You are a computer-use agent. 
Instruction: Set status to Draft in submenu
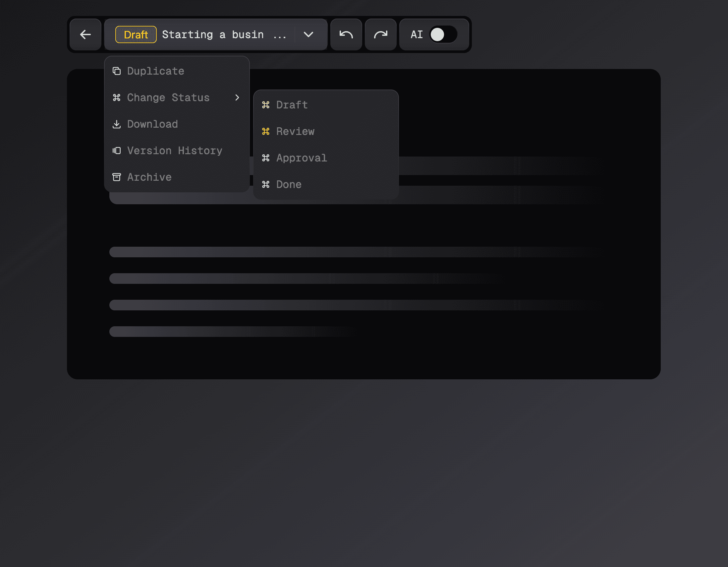pos(326,105)
